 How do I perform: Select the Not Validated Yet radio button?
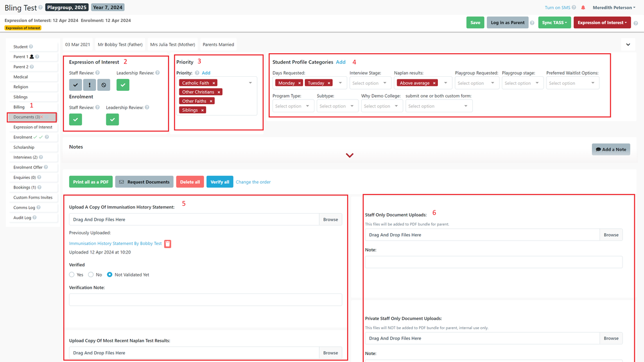[109, 274]
